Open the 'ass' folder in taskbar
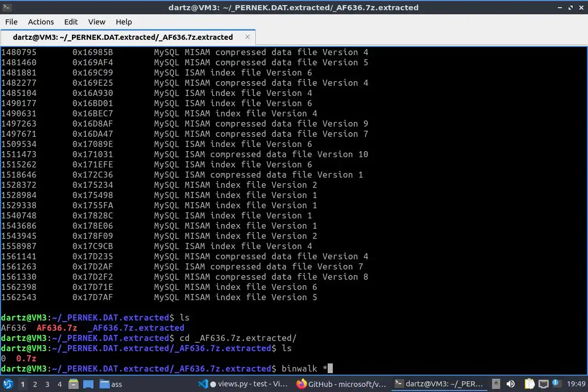This screenshot has height=392, width=588. 111,384
